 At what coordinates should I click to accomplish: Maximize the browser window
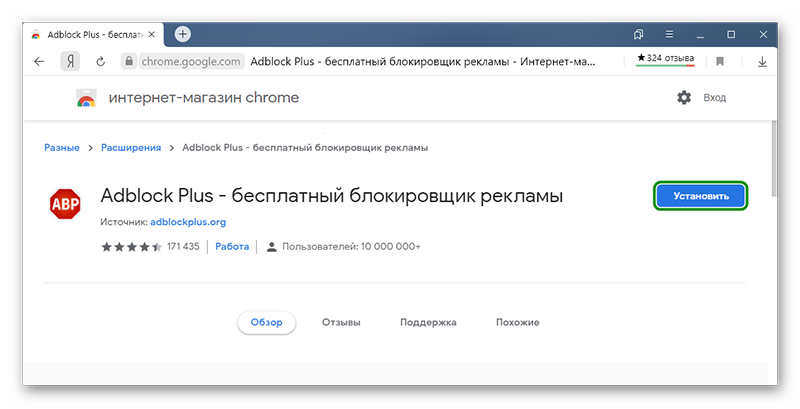[x=731, y=34]
